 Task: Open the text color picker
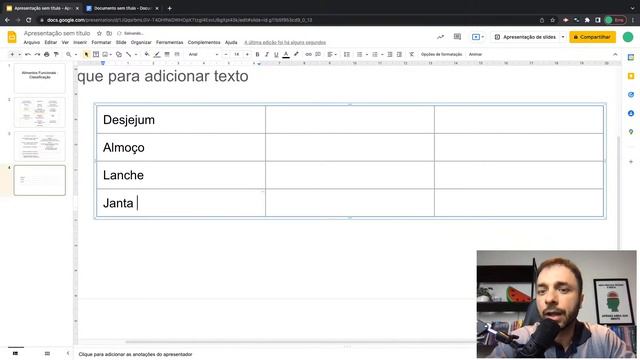tap(286, 54)
